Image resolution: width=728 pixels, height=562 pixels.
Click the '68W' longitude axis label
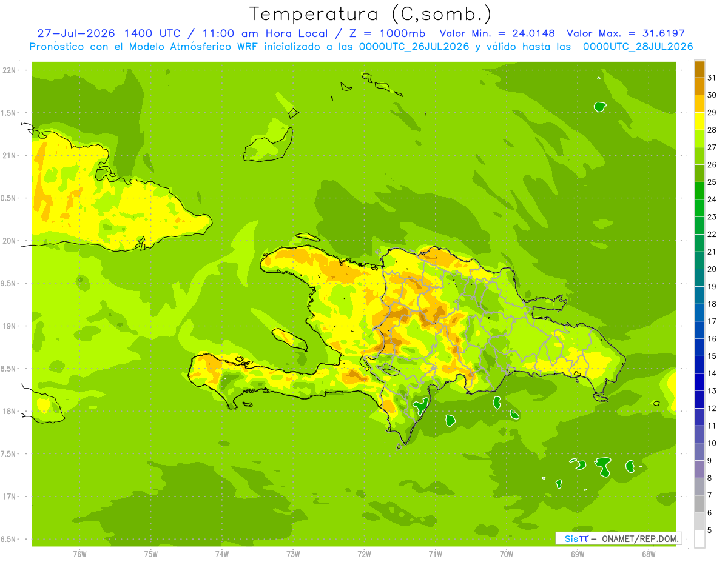[x=649, y=554]
